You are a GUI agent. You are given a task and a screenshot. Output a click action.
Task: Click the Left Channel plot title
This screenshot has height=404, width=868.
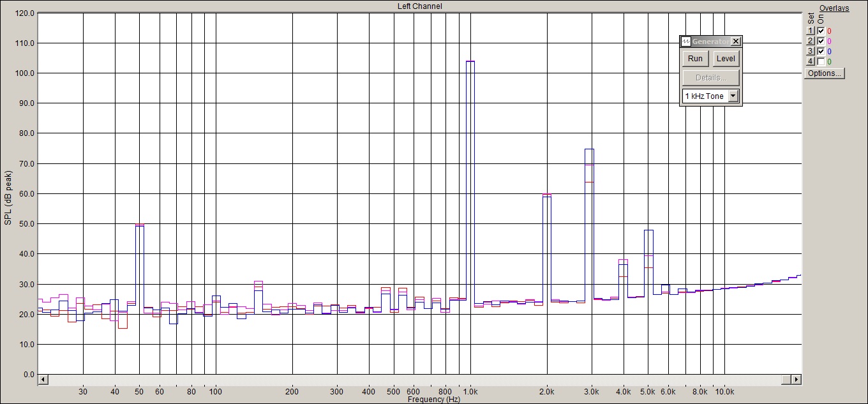[x=419, y=6]
